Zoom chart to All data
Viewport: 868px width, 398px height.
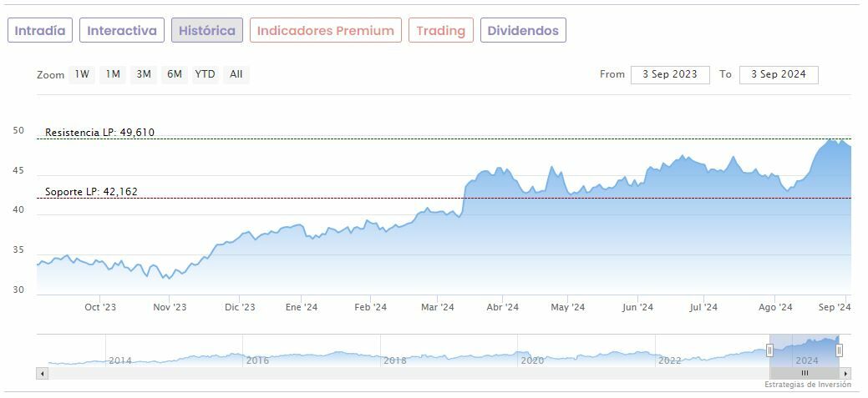point(236,74)
